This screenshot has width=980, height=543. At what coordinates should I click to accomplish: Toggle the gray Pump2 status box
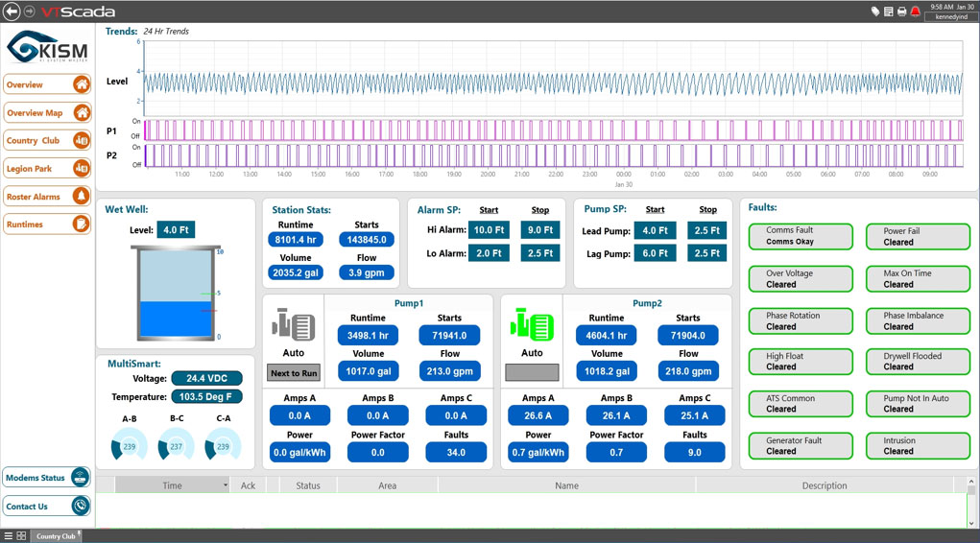(532, 373)
